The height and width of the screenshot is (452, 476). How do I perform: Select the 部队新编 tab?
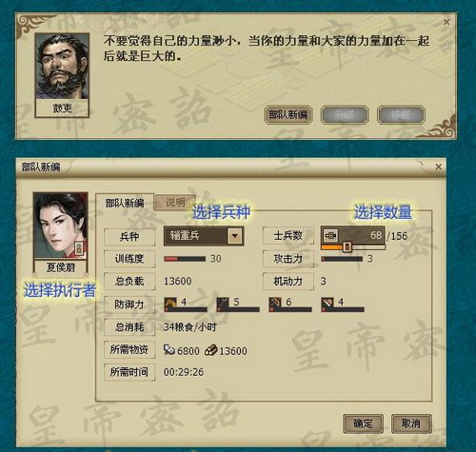pyautogui.click(x=125, y=203)
